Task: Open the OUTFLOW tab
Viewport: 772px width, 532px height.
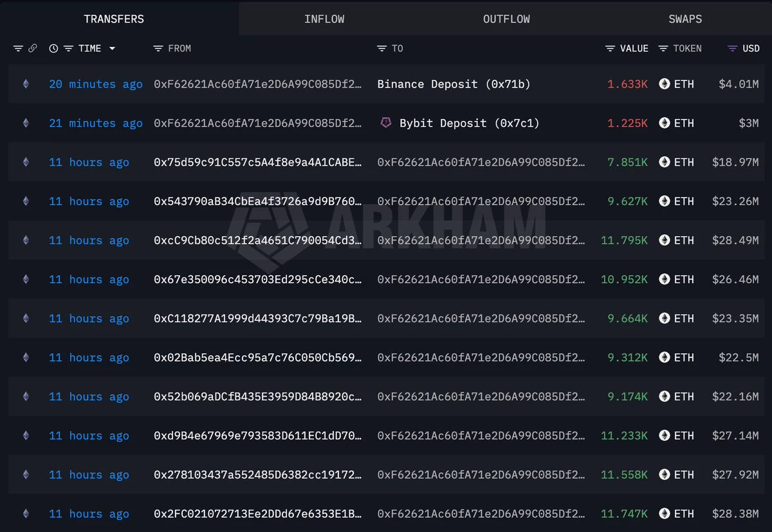Action: [506, 19]
